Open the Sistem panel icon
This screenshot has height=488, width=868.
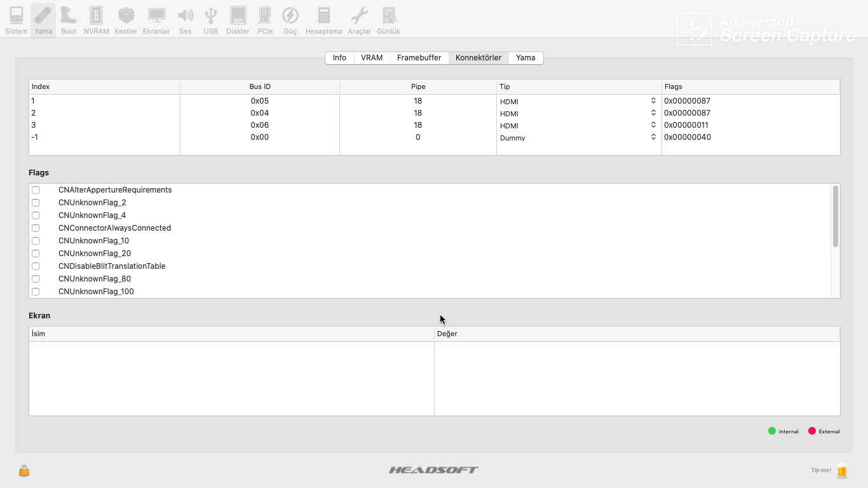click(16, 19)
